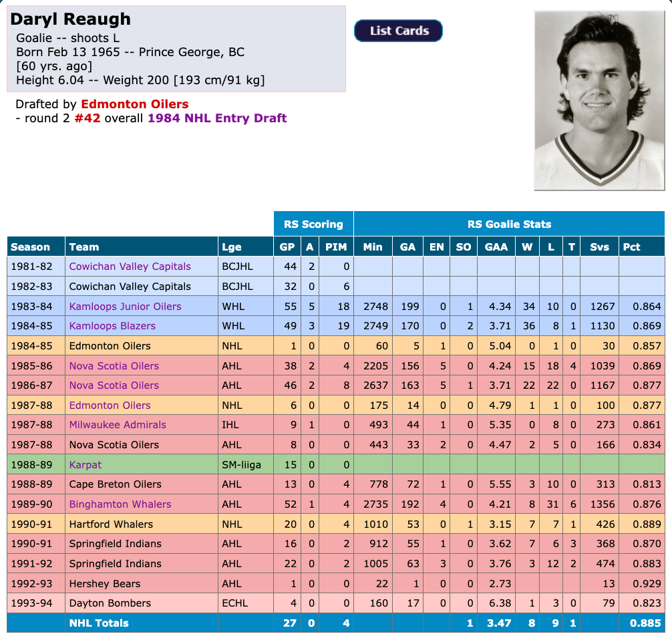Click Nova Scotia Oilers in 1987-88 row
This screenshot has width=672, height=640.
[x=114, y=445]
